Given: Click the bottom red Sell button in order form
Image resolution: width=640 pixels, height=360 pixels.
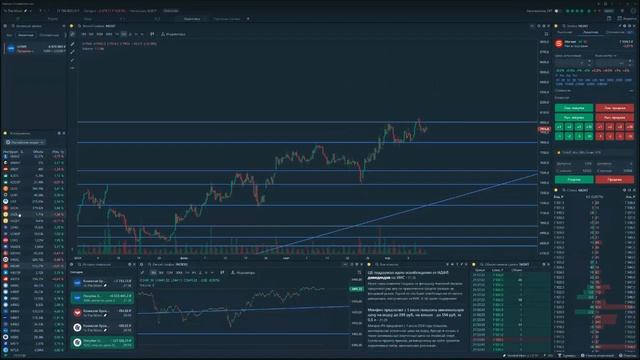Looking at the screenshot, I should (x=614, y=180).
